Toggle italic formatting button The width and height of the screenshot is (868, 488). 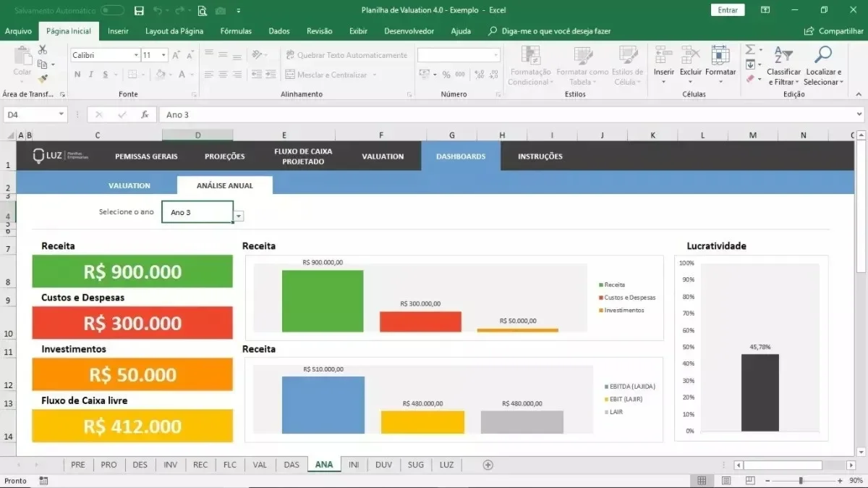click(91, 75)
